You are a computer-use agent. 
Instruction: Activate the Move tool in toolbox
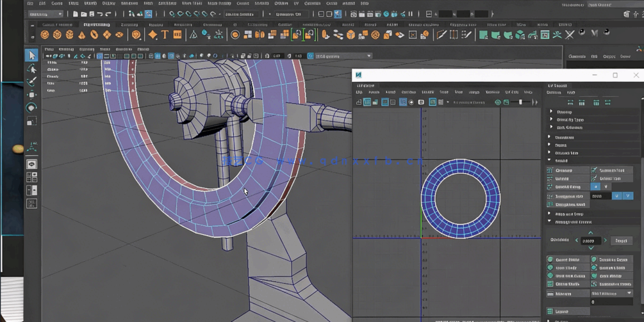[x=31, y=95]
